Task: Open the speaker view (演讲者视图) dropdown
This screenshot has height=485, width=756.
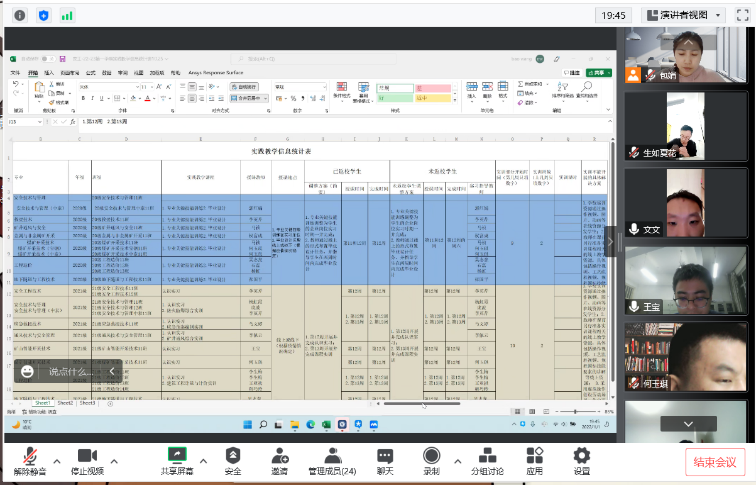Action: pyautogui.click(x=684, y=15)
